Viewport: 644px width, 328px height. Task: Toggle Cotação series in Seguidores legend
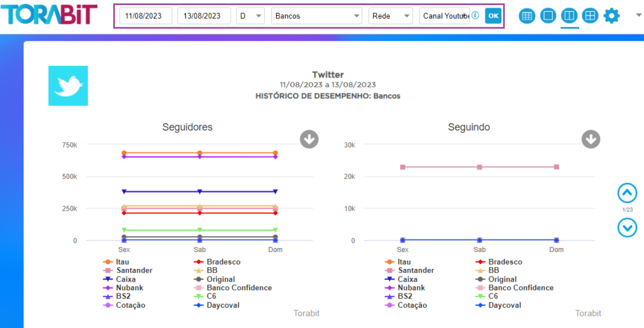(124, 305)
